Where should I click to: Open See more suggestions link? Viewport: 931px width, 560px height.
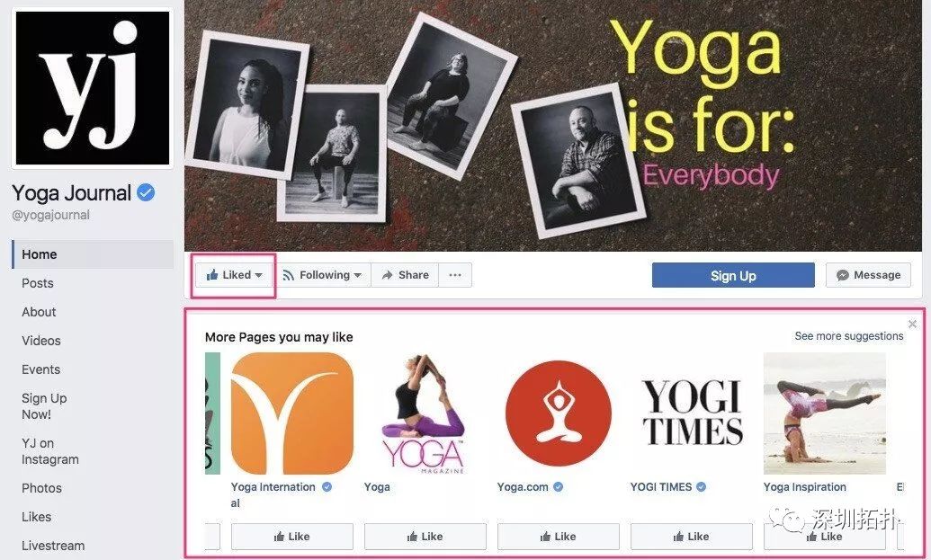[x=849, y=336]
